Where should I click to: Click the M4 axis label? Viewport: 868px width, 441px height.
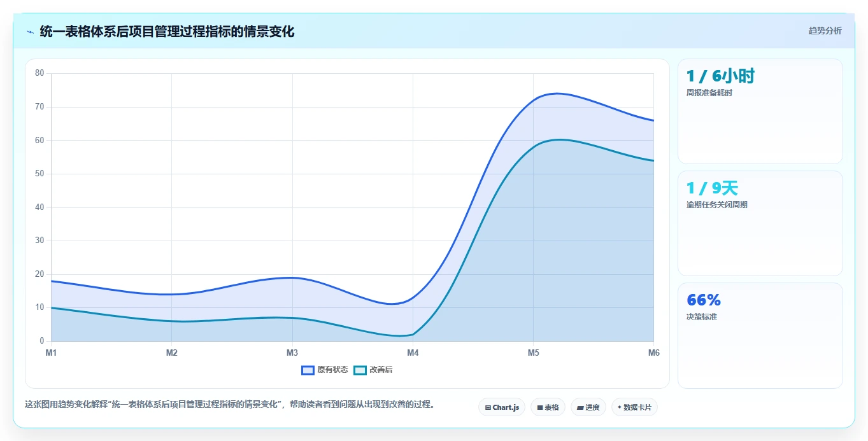coord(413,353)
